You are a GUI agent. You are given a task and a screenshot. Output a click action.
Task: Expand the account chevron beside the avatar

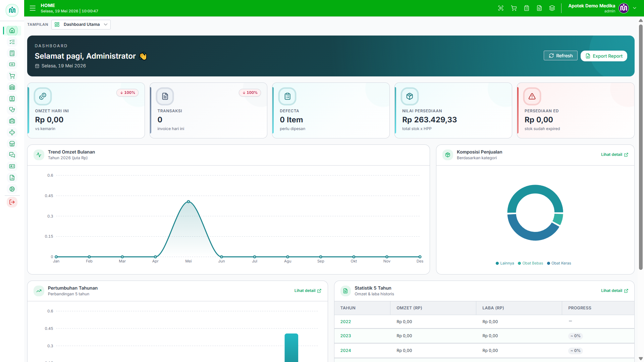(x=635, y=8)
